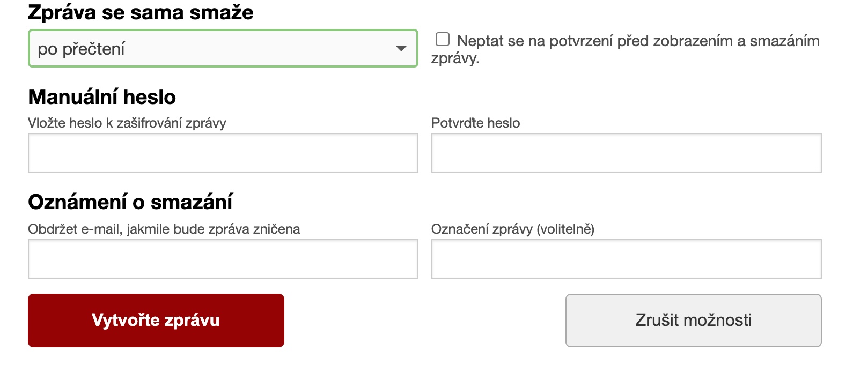868x372 pixels.
Task: Click the 'Vytvořte zprávu' button
Action: point(156,320)
